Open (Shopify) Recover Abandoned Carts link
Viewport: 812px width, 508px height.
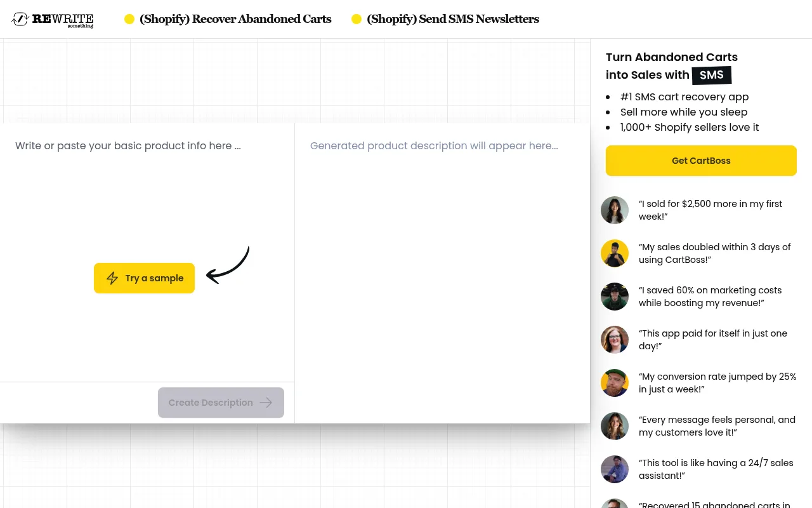[x=235, y=19]
